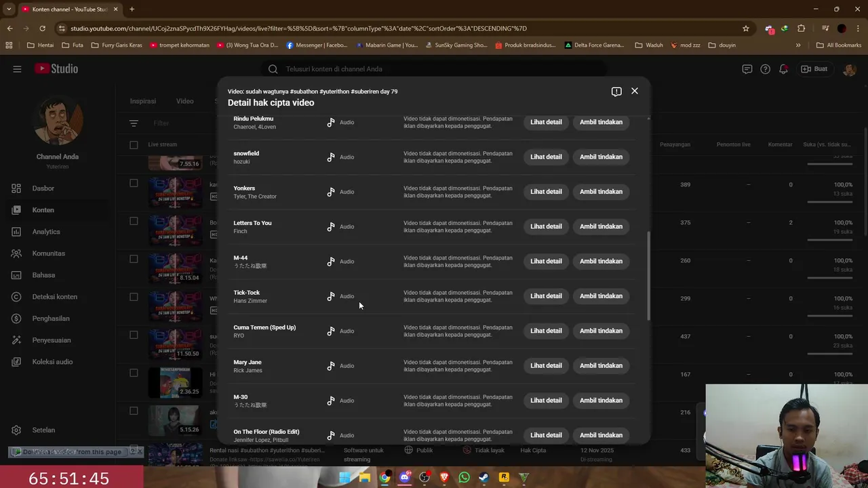868x488 pixels.
Task: Open Steam from the taskbar
Action: click(x=484, y=477)
